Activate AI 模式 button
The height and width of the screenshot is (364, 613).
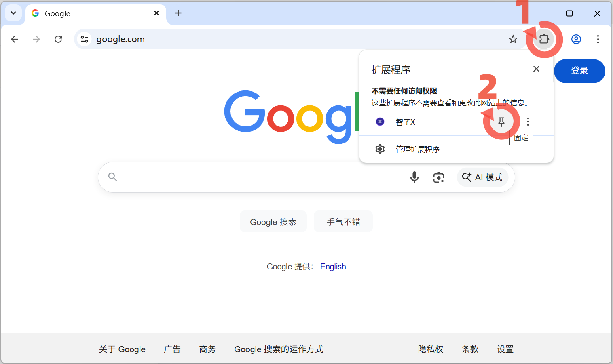coord(482,177)
